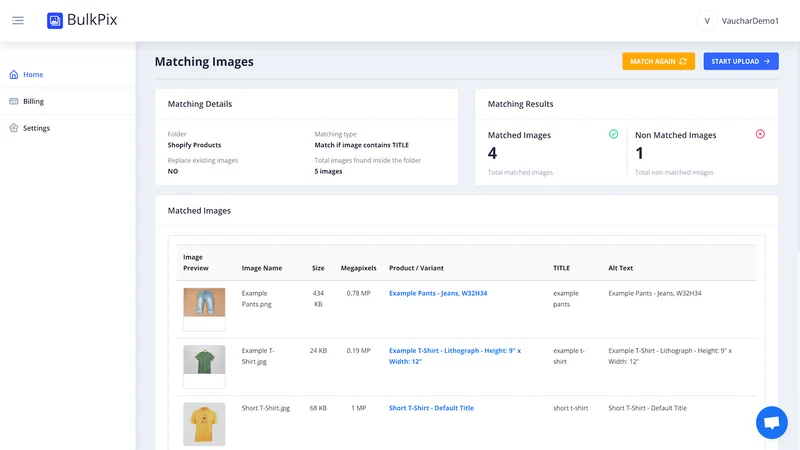The image size is (800, 450).
Task: Click the Settings gear icon
Action: pyautogui.click(x=14, y=128)
